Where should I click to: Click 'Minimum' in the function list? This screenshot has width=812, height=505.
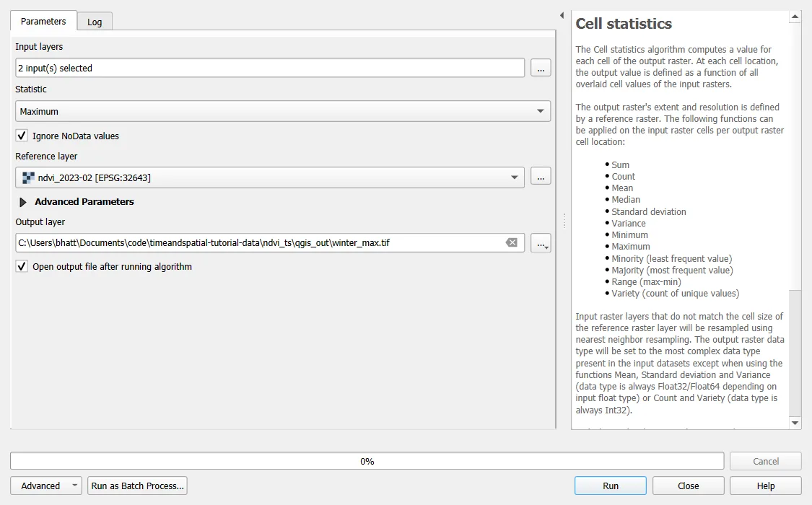coord(629,235)
